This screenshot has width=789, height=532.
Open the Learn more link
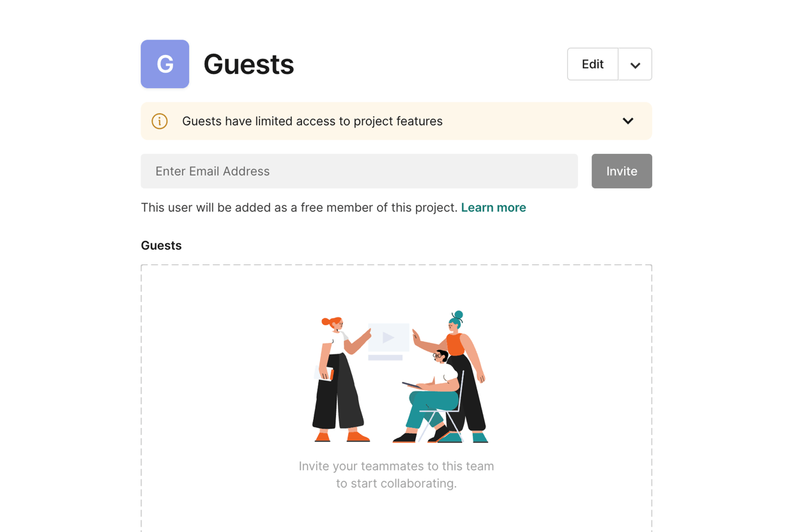tap(494, 208)
